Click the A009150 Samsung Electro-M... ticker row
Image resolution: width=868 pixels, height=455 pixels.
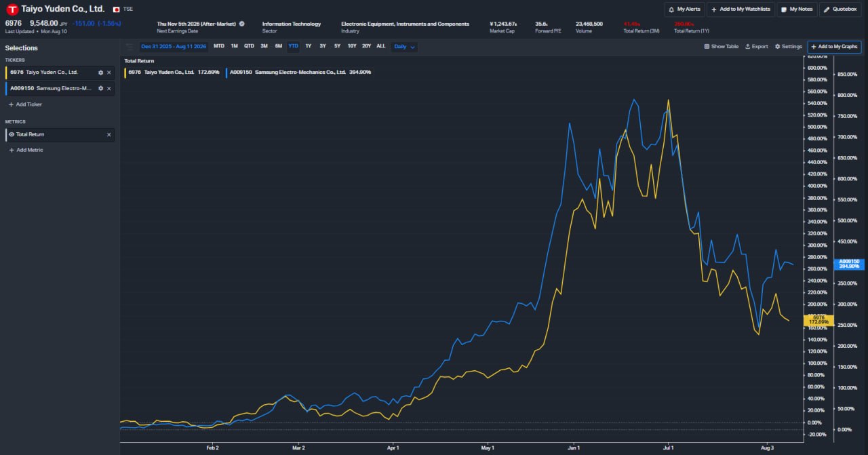[x=60, y=88]
